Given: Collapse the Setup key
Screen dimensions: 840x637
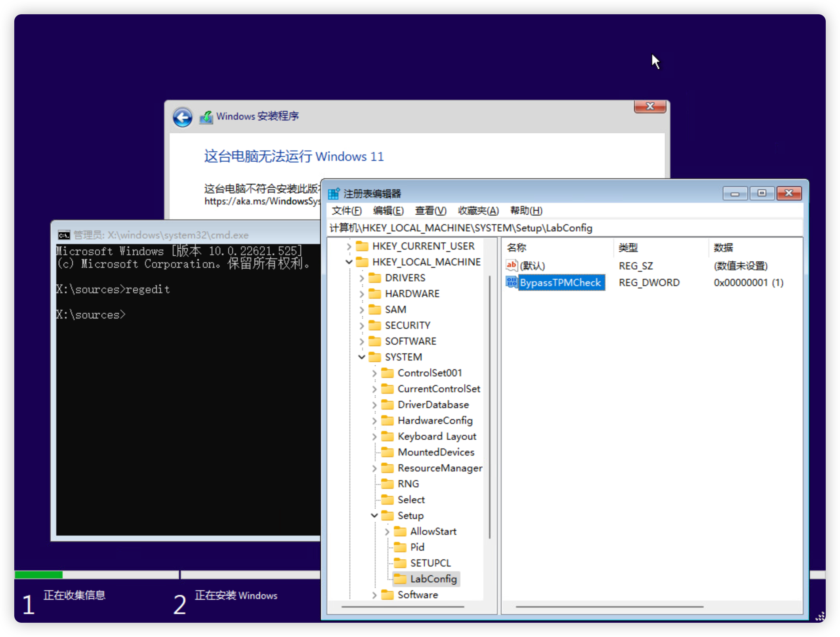Looking at the screenshot, I should pos(374,515).
